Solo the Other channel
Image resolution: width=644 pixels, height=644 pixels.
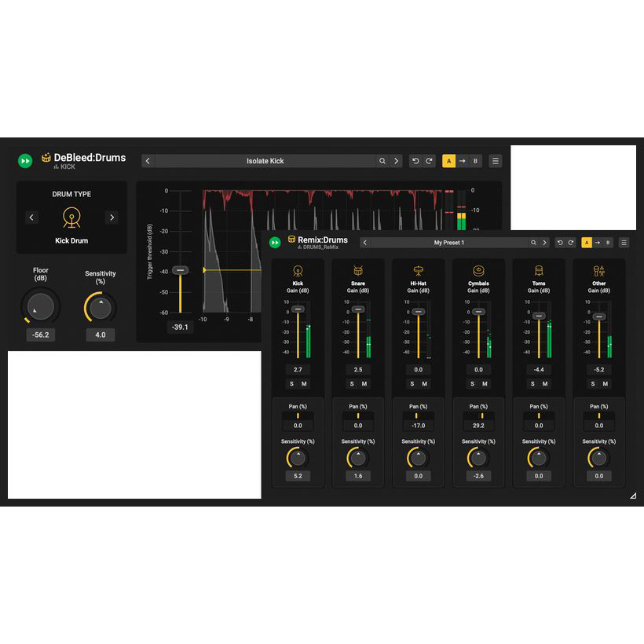[x=593, y=383]
